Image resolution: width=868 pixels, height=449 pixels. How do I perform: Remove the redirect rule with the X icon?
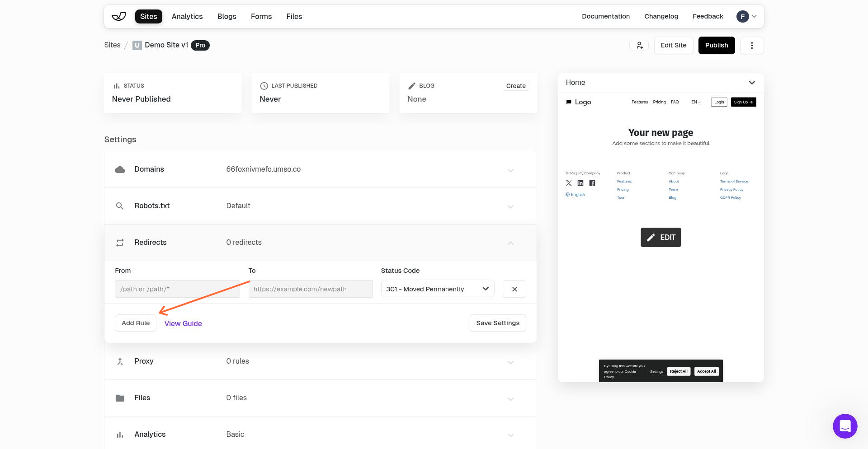tap(514, 289)
